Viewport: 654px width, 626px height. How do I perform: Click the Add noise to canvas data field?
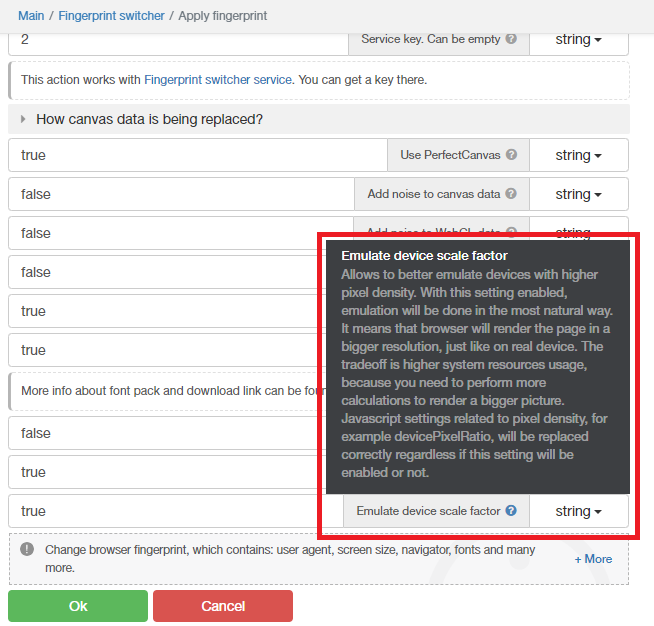click(180, 194)
